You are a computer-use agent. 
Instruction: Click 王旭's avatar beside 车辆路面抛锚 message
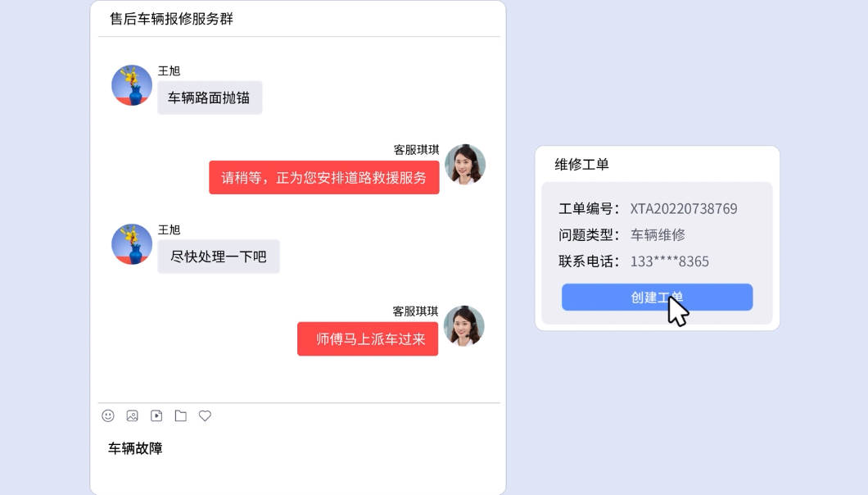[x=132, y=85]
